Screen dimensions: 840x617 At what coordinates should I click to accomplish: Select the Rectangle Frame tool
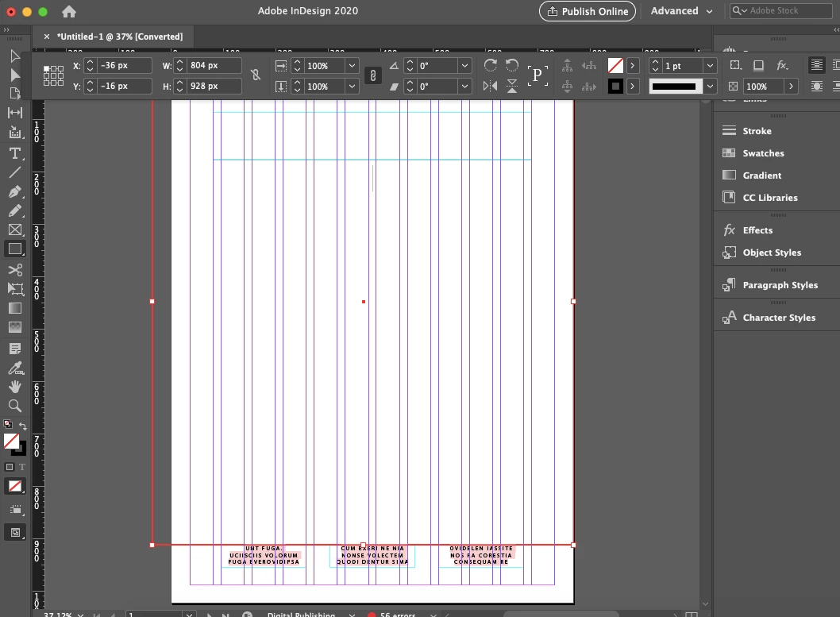[x=15, y=229]
